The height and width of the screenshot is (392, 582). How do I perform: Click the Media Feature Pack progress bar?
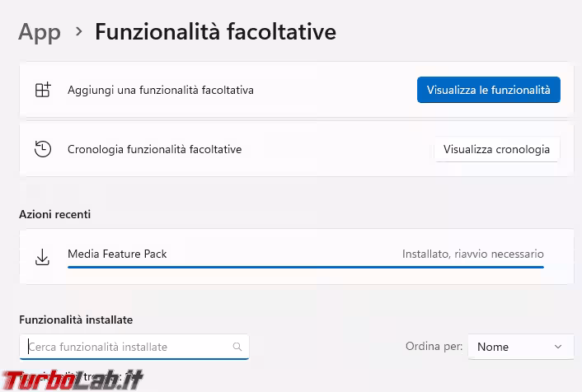[305, 267]
